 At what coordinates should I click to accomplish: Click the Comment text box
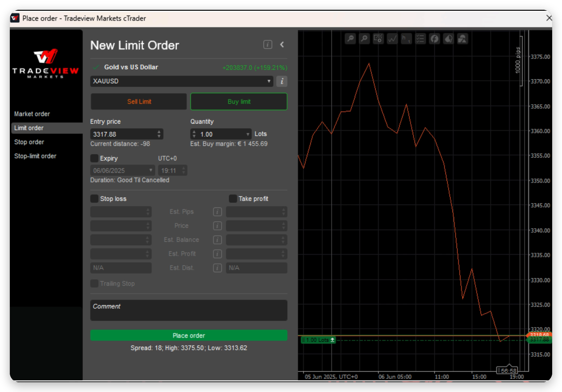(x=189, y=310)
